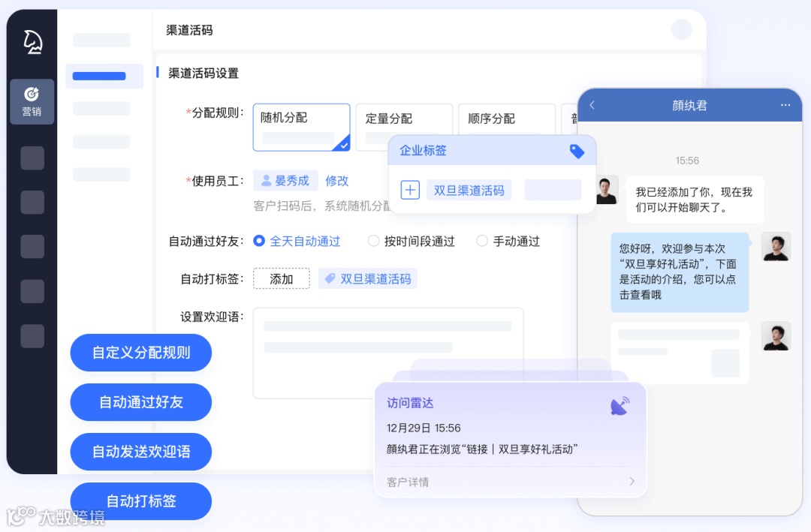Image resolution: width=811 pixels, height=532 pixels.
Task: Click the plus icon to add a tag
Action: point(409,190)
